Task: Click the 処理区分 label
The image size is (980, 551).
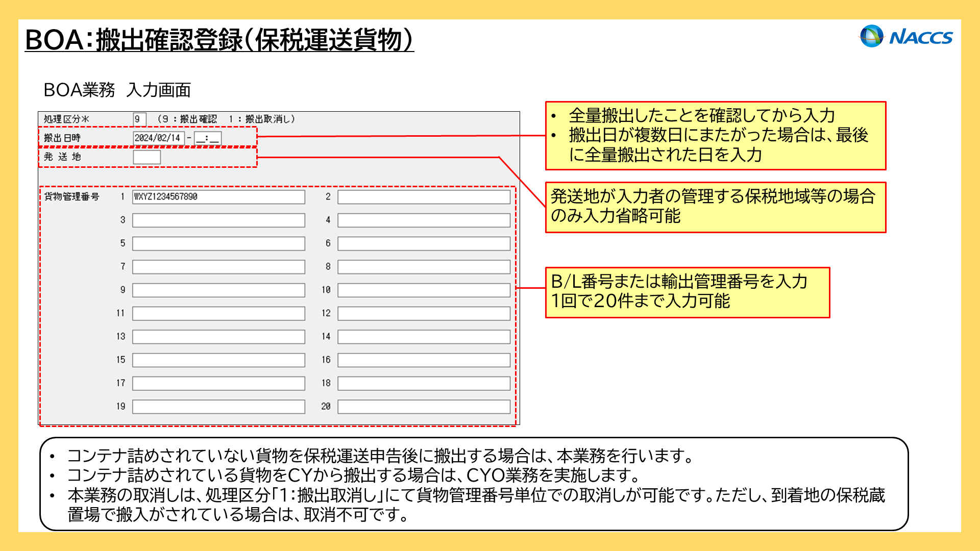Action: pyautogui.click(x=66, y=119)
